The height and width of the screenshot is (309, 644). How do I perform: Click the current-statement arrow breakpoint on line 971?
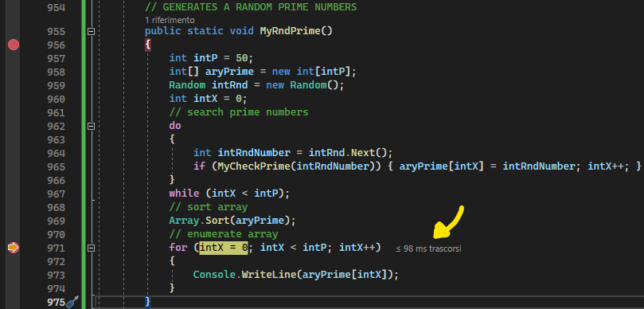point(14,248)
